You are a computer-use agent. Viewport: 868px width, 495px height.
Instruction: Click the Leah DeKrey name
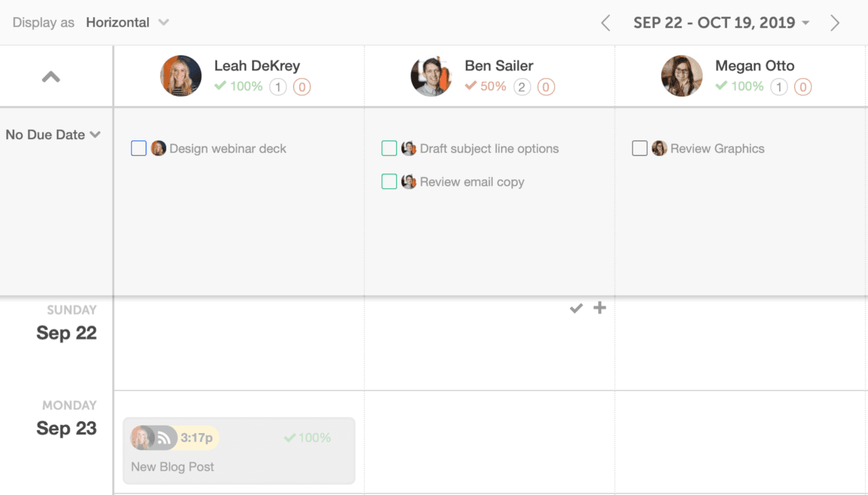[x=257, y=66]
